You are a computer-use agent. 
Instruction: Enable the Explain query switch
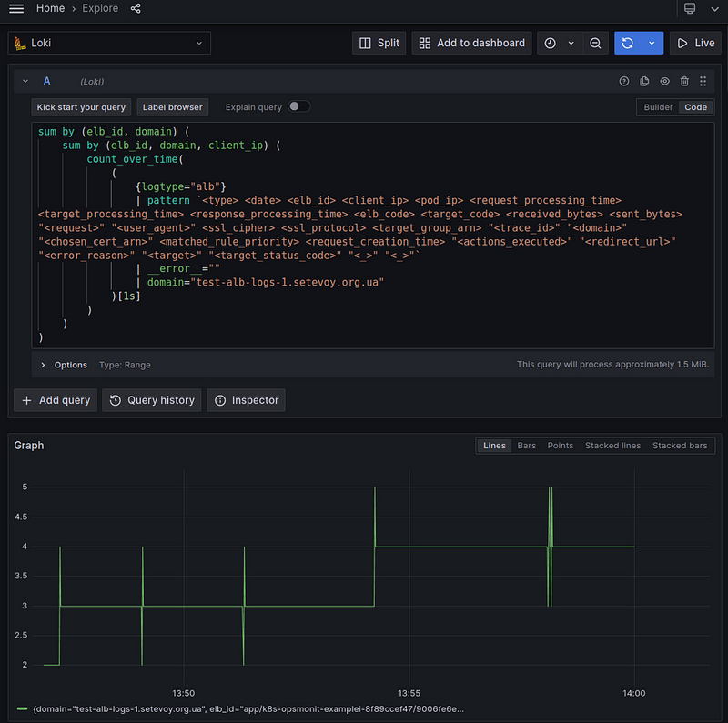point(298,106)
